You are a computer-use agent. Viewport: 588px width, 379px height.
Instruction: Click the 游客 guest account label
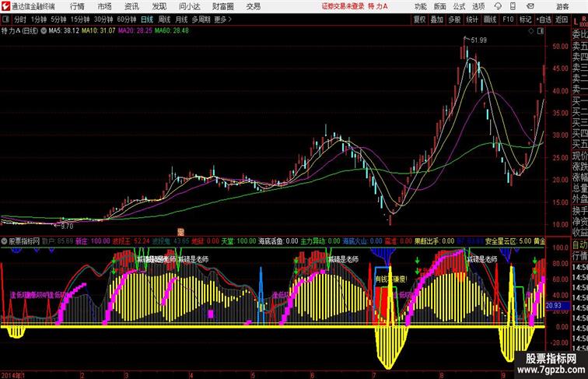click(562, 6)
